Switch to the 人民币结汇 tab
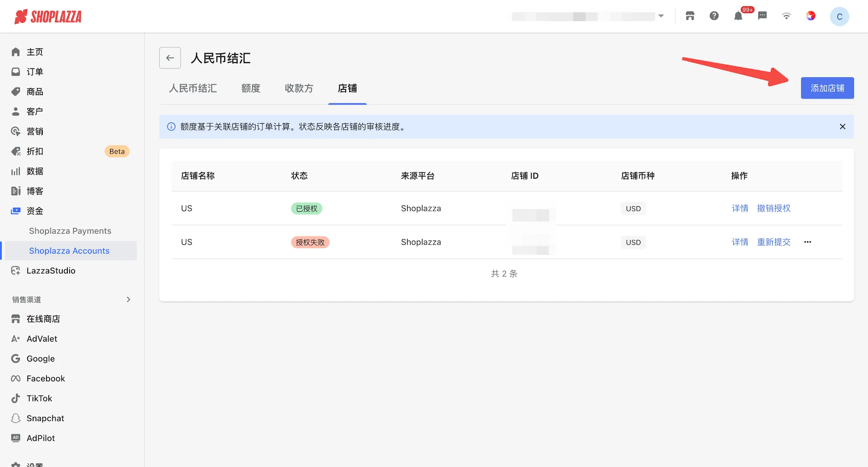This screenshot has height=467, width=868. click(193, 88)
